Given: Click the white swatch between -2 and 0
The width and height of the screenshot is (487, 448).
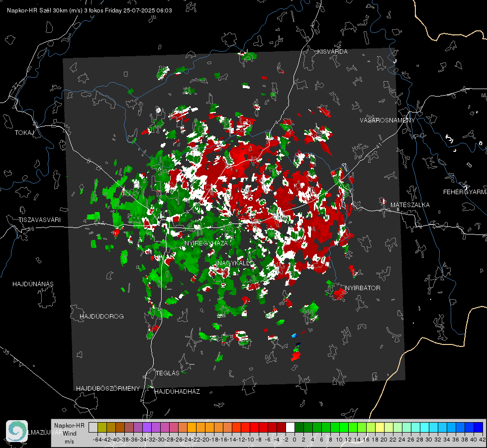Looking at the screenshot, I should [290, 428].
